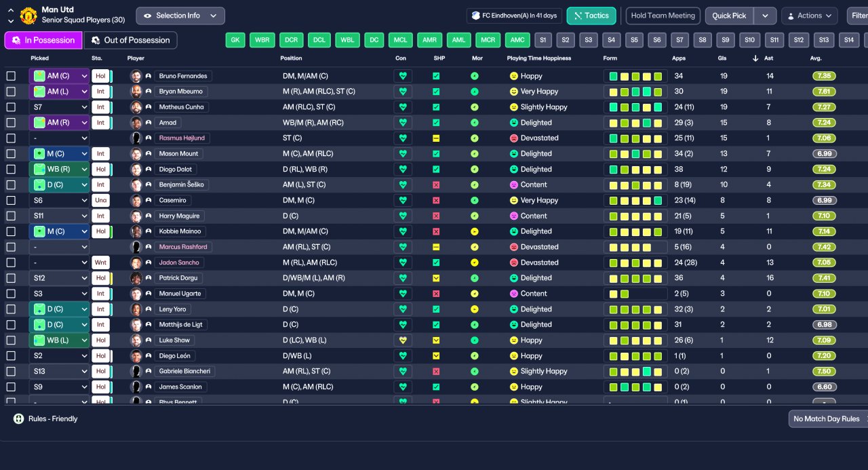Click the Diogo Dalot green sharpness icon
Image resolution: width=868 pixels, height=470 pixels.
pos(436,169)
